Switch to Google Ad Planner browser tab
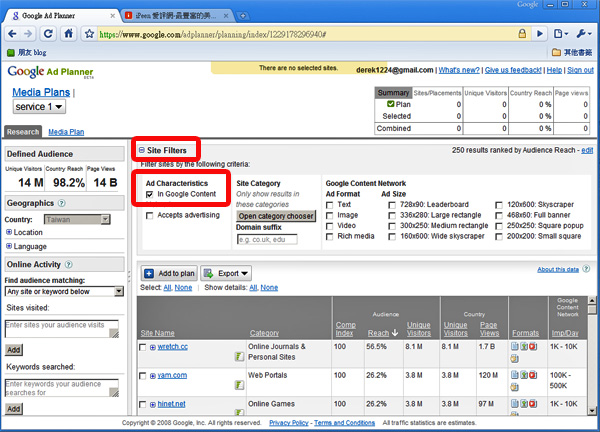The height and width of the screenshot is (432, 600). tap(62, 16)
